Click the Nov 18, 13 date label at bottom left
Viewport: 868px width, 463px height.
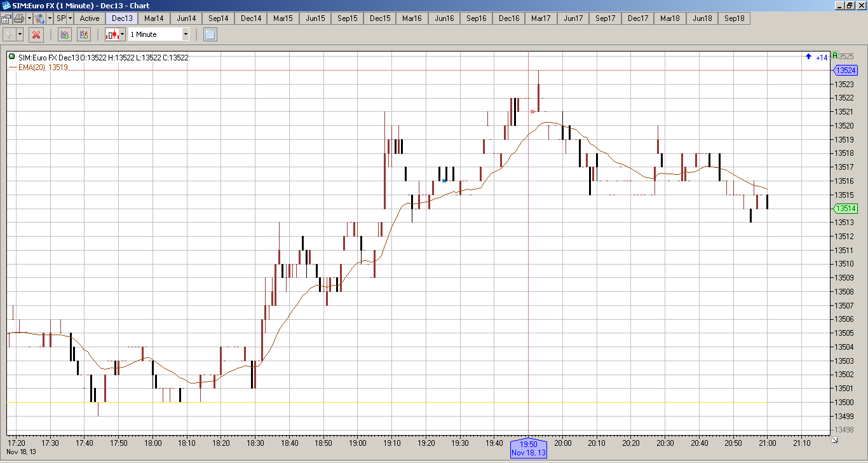(22, 452)
